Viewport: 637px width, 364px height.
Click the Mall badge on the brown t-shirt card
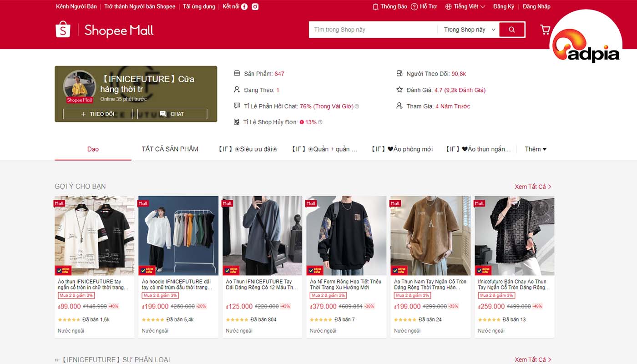[395, 203]
